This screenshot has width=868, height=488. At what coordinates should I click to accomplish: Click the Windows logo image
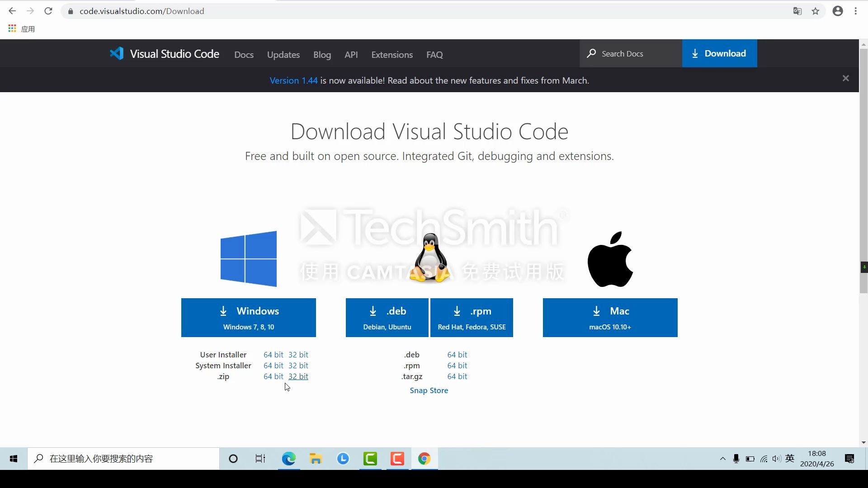[x=249, y=259]
